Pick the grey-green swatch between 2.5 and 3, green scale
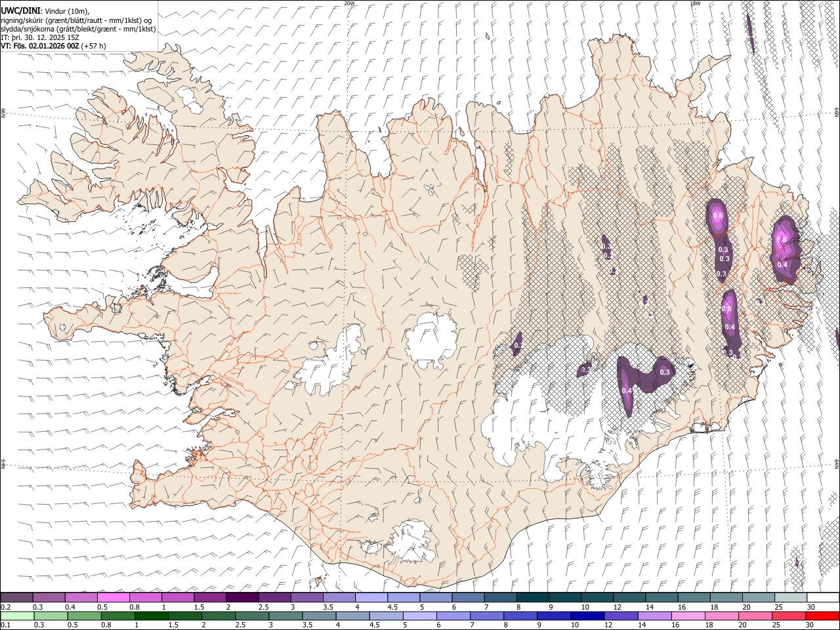Viewport: 840px width, 630px height. tap(251, 616)
